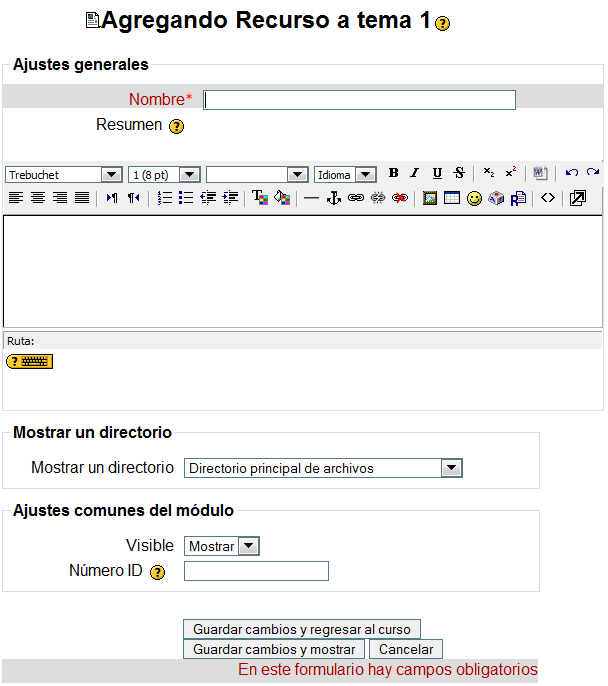Toggle HTML source code view
Screen dimensions: 608x686
pyautogui.click(x=547, y=198)
